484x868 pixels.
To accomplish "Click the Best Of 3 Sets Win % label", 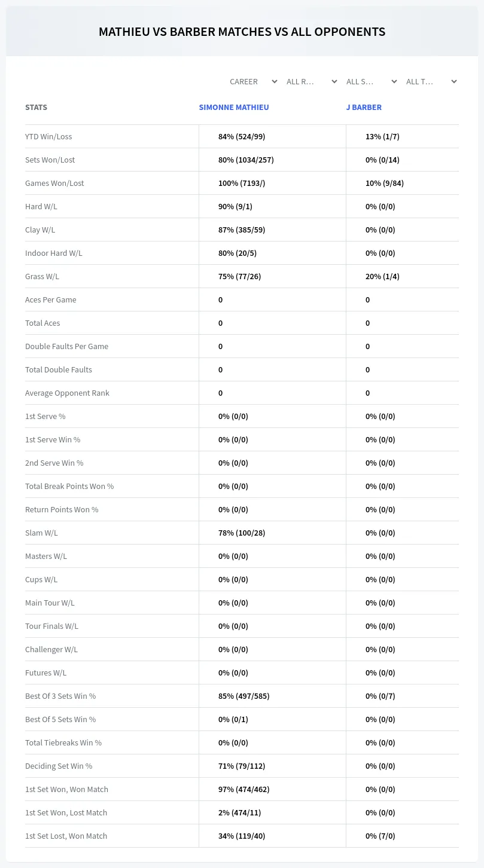I will 60,696.
